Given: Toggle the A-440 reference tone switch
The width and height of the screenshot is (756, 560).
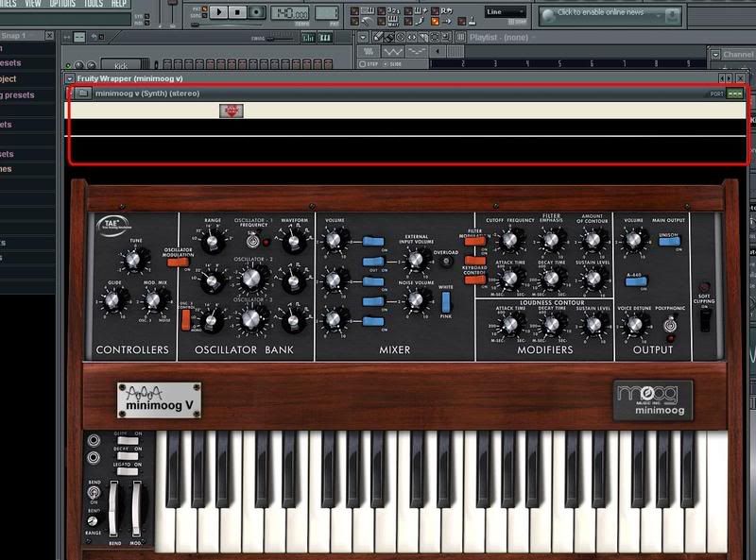Looking at the screenshot, I should (636, 281).
